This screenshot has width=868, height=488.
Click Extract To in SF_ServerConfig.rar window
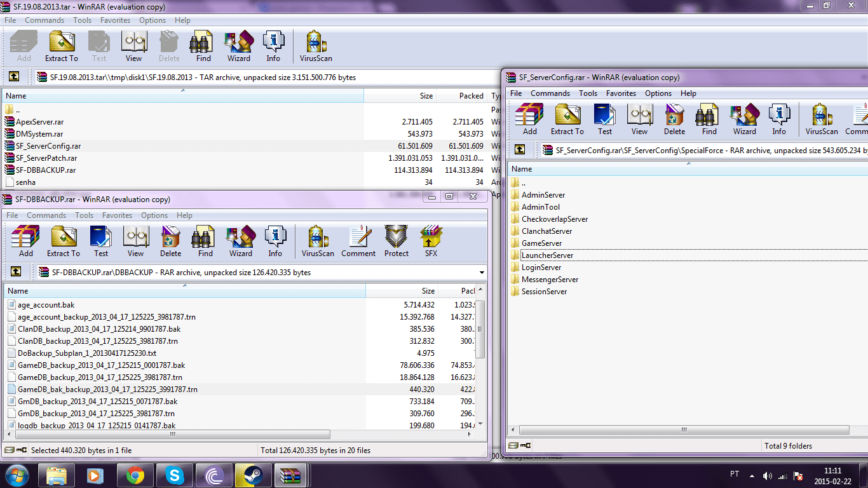(567, 119)
